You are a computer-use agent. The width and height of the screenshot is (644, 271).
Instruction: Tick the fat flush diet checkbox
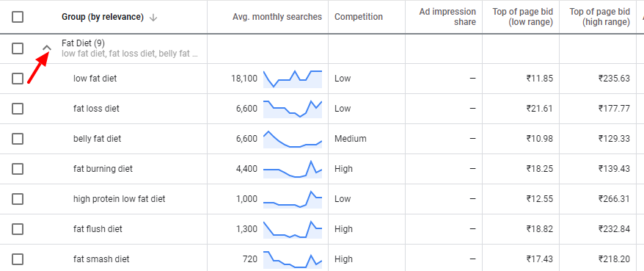click(x=18, y=228)
